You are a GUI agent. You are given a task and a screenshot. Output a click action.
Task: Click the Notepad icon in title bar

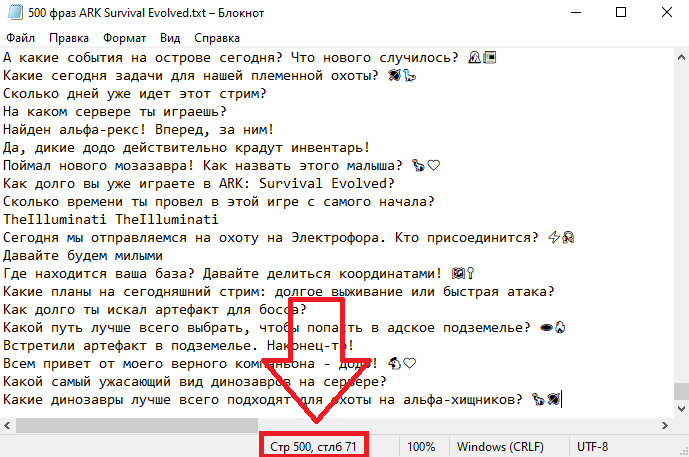coord(12,12)
